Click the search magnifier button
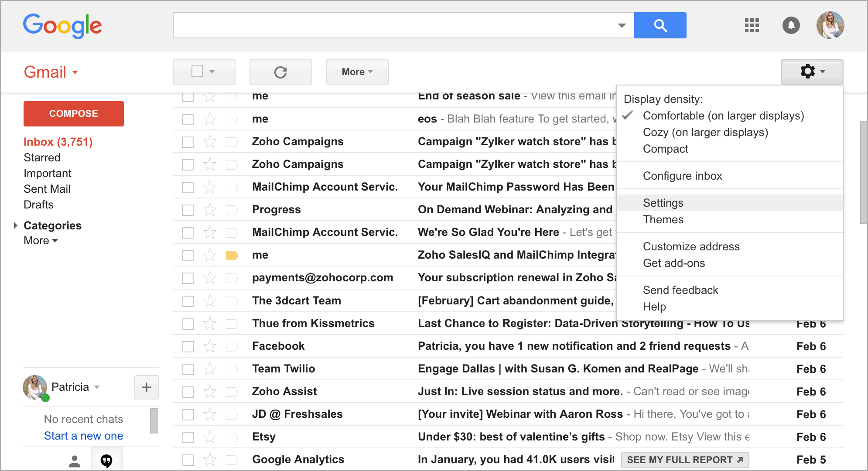This screenshot has width=868, height=471. pos(660,25)
